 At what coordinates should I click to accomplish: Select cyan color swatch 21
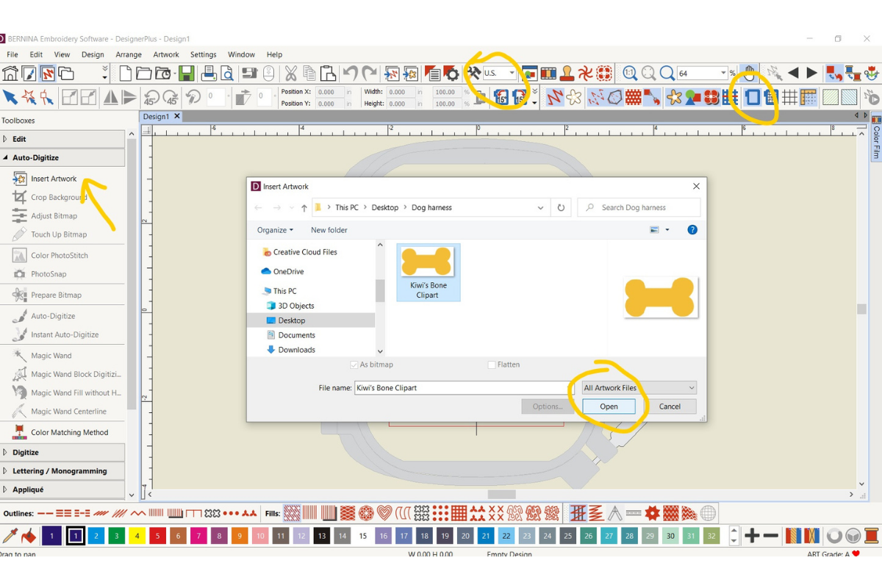pyautogui.click(x=486, y=536)
